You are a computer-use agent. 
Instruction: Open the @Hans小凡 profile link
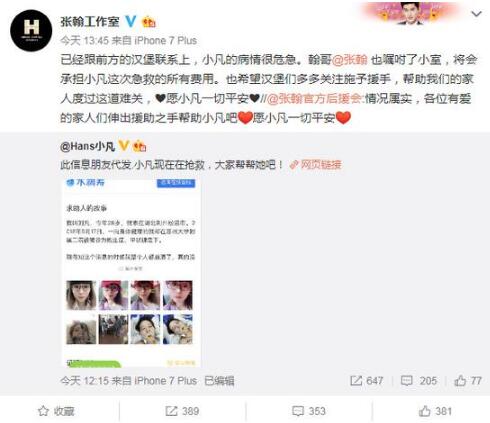click(x=87, y=146)
